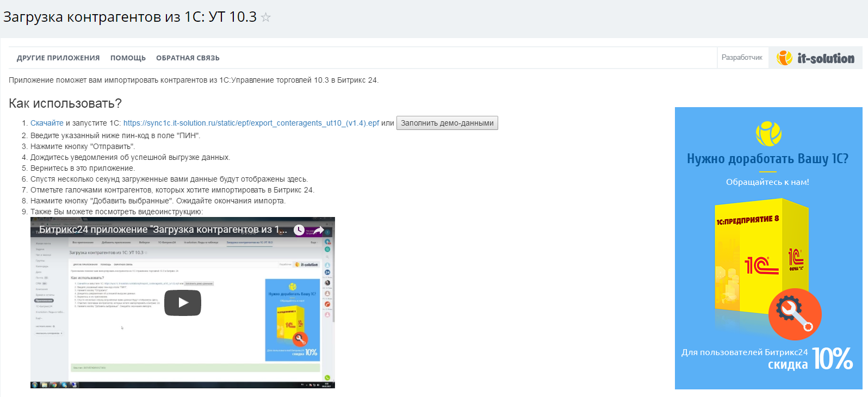Viewport: 868px width, 397px height.
Task: Click the скидка 10% discount text on banner
Action: [x=810, y=359]
